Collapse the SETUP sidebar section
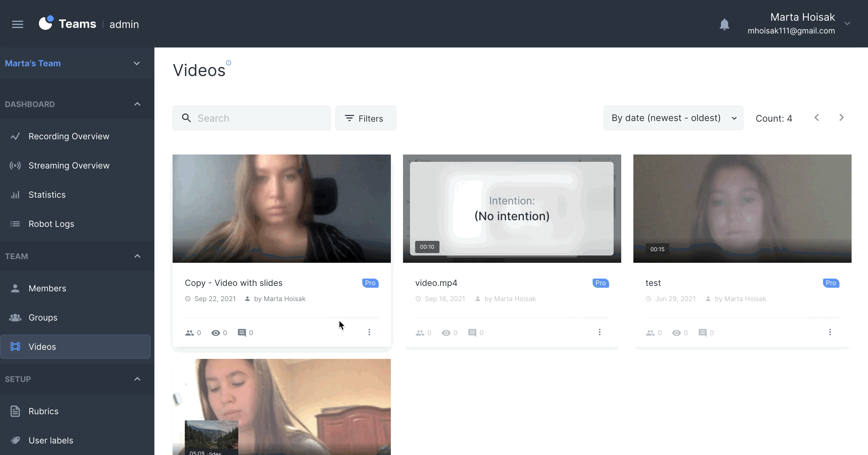 pos(137,379)
